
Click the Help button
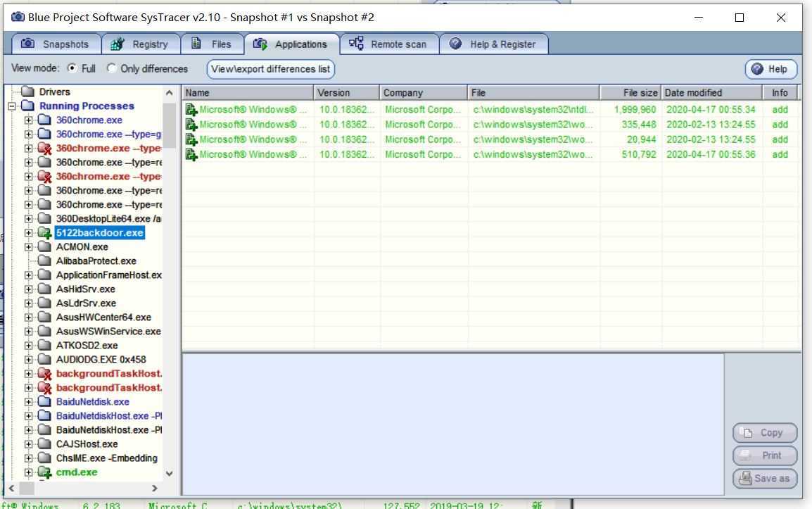[x=770, y=69]
